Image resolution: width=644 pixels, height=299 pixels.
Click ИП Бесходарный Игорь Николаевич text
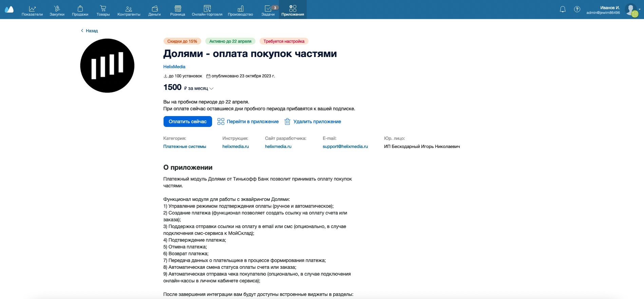coord(422,147)
